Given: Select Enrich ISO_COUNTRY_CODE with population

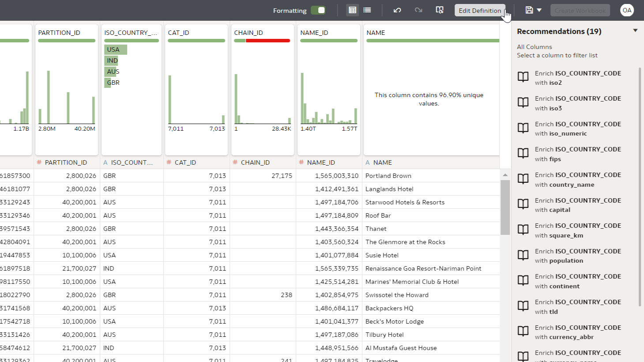Looking at the screenshot, I should 577,256.
